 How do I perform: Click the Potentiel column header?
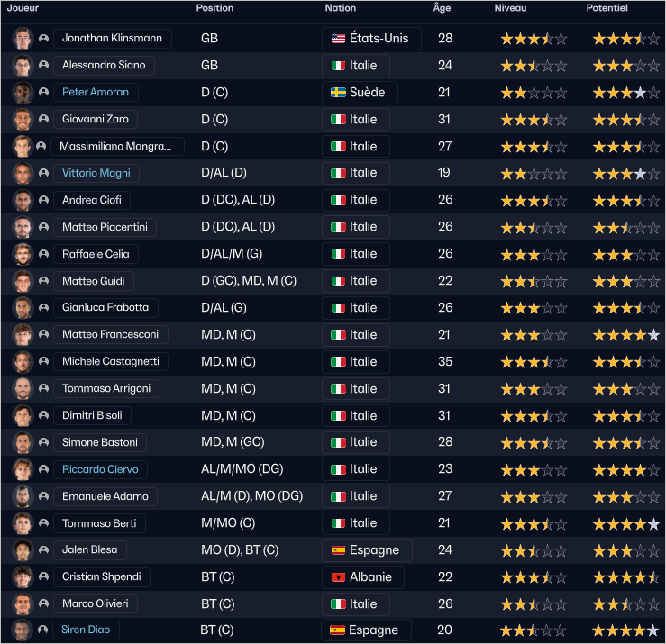[607, 8]
